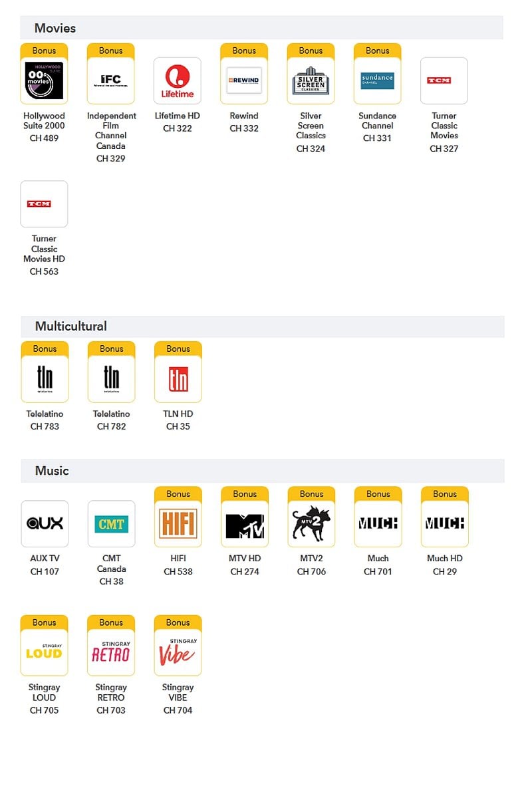Click the "Lifetime HD" channel name

pyautogui.click(x=178, y=116)
